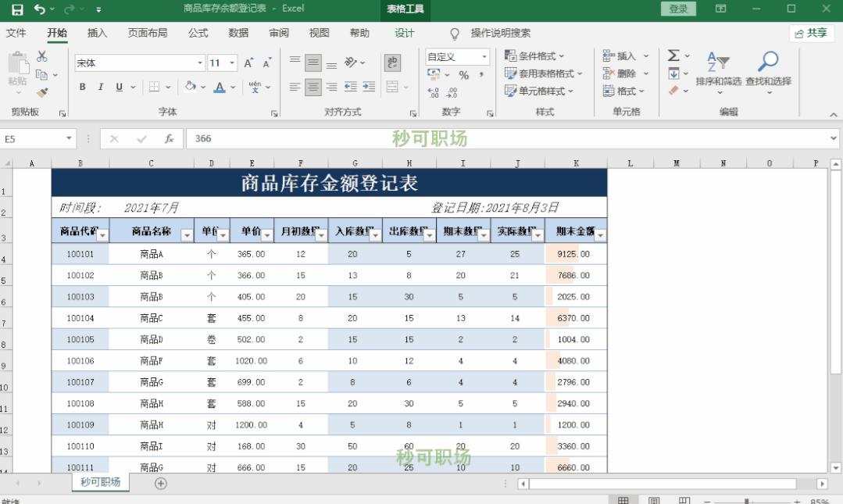Toggle center horizontal alignment
Viewport: 843px width, 504px height.
point(313,87)
